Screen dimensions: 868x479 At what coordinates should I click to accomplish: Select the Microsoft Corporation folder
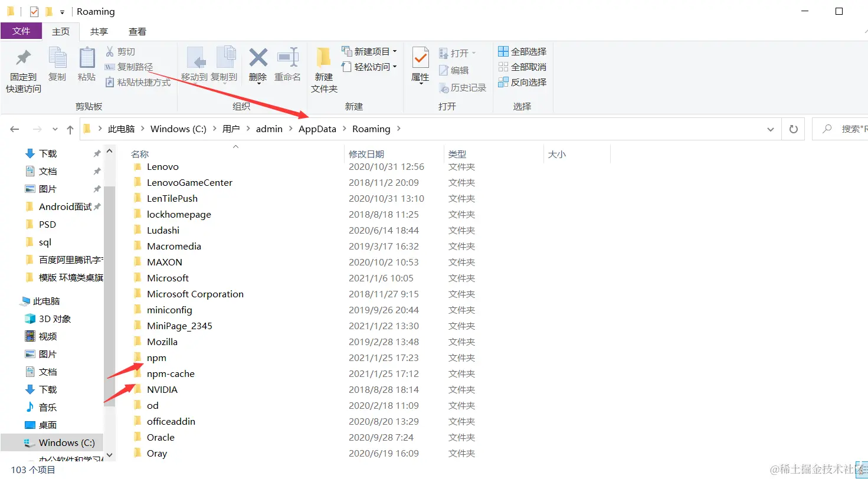point(195,294)
